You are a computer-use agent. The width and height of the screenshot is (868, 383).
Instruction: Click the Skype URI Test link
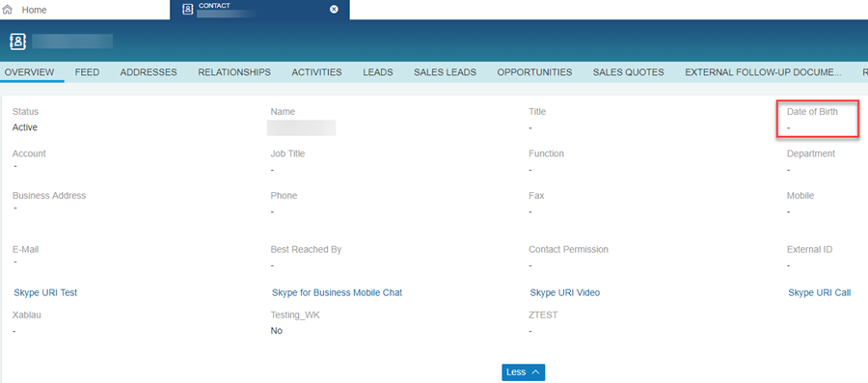point(45,292)
